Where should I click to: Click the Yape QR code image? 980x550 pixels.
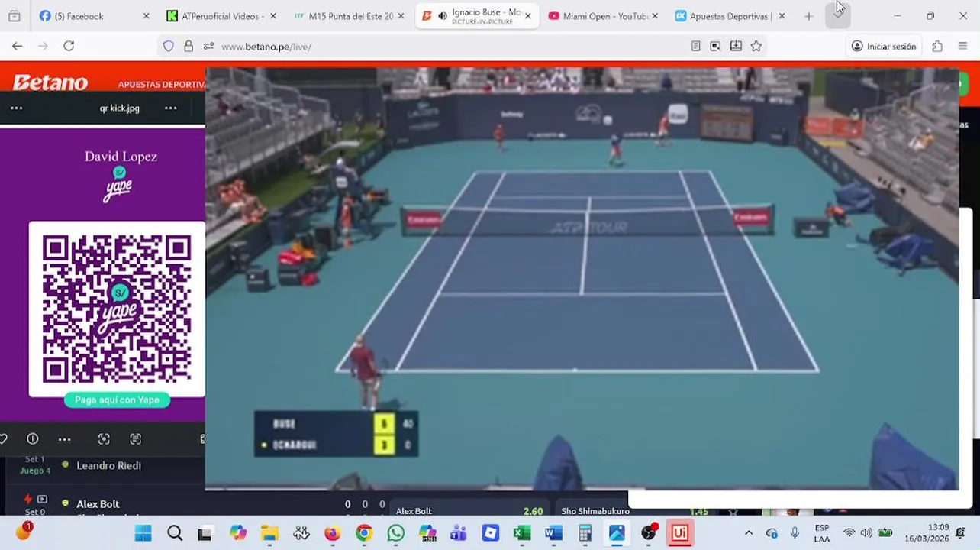[x=117, y=309]
